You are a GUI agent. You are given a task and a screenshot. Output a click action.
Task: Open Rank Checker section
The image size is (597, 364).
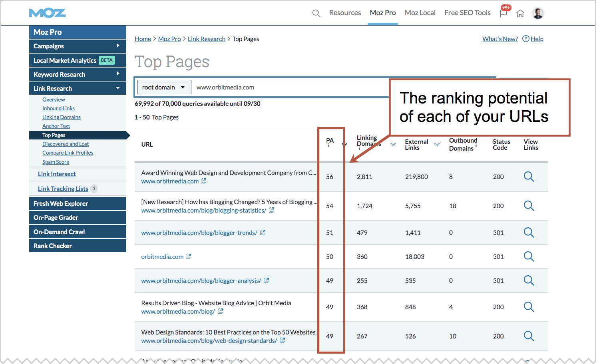[x=78, y=246]
